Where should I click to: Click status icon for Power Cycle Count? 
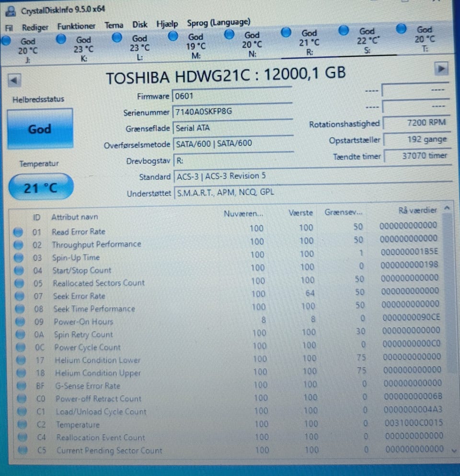coord(21,347)
